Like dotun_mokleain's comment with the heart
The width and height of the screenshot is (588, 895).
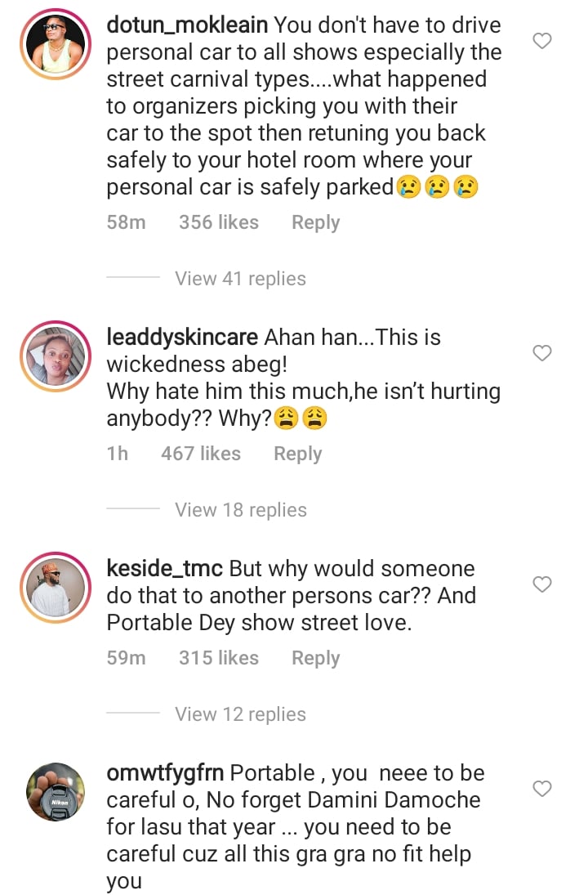(541, 41)
